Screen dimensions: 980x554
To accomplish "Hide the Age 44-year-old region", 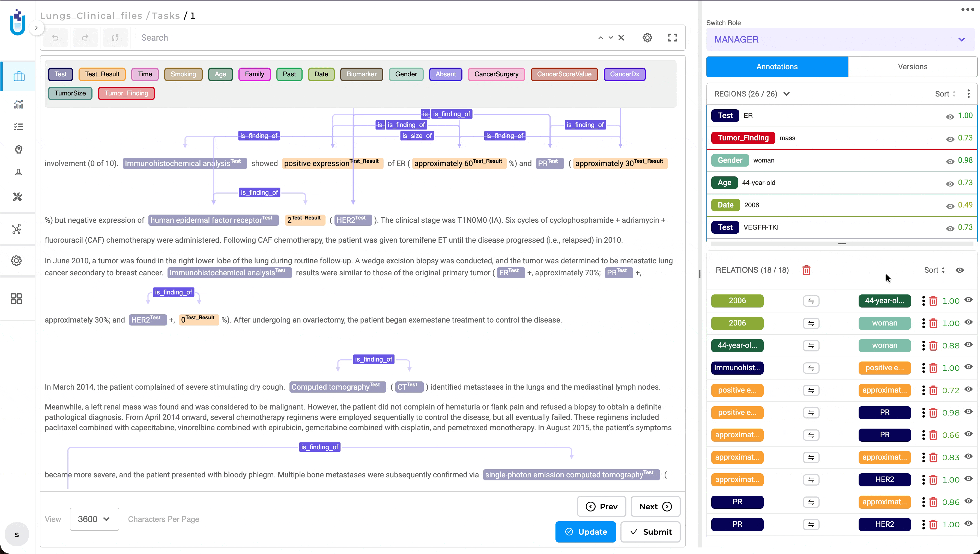I will [950, 183].
